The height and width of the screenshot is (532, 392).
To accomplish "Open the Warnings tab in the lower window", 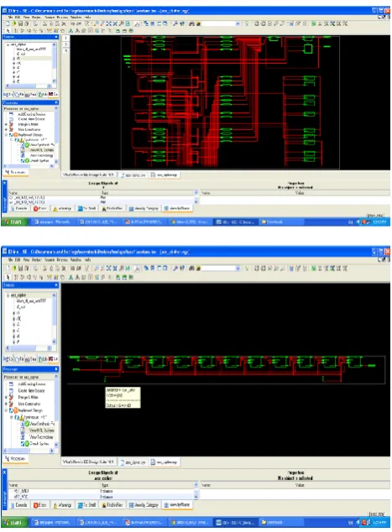I will click(x=62, y=505).
